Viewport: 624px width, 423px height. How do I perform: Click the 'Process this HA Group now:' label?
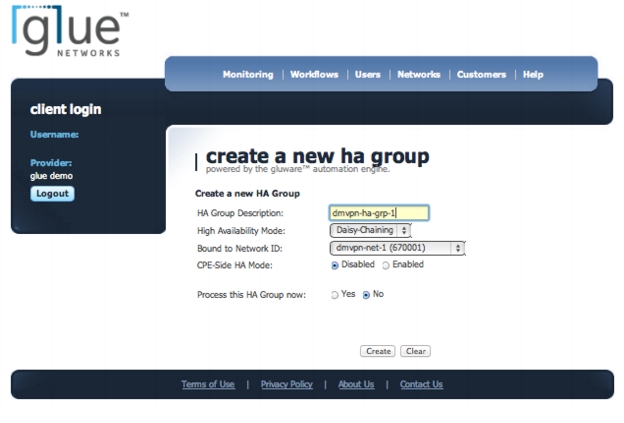252,295
